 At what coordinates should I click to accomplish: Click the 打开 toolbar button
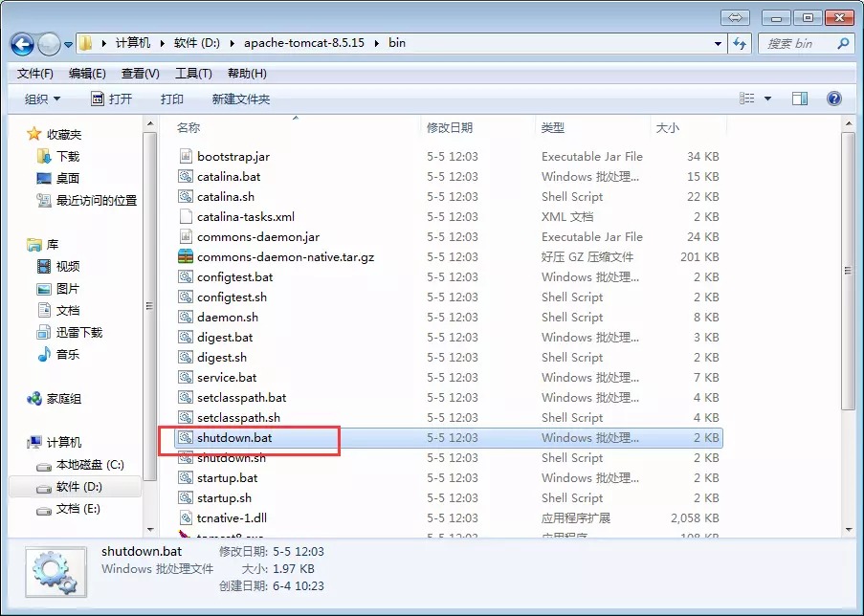coord(111,99)
